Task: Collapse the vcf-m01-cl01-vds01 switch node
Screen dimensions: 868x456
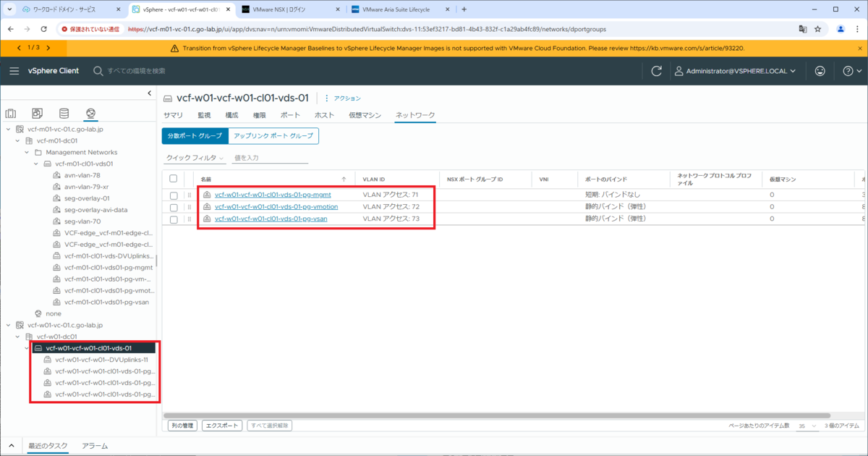Action: (38, 164)
